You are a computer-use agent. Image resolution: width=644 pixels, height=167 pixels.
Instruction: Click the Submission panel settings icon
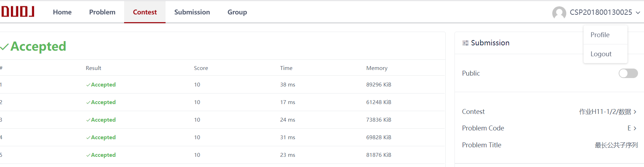pos(465,43)
